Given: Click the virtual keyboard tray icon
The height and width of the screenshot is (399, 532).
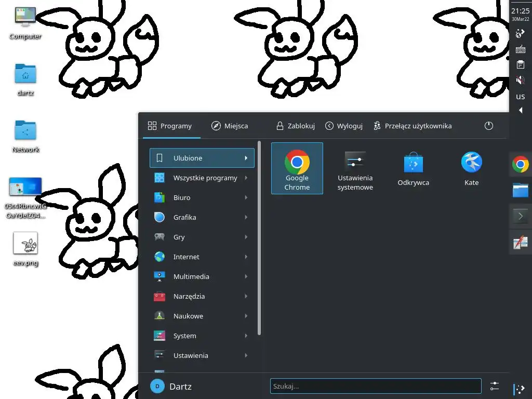Looking at the screenshot, I should (520, 49).
